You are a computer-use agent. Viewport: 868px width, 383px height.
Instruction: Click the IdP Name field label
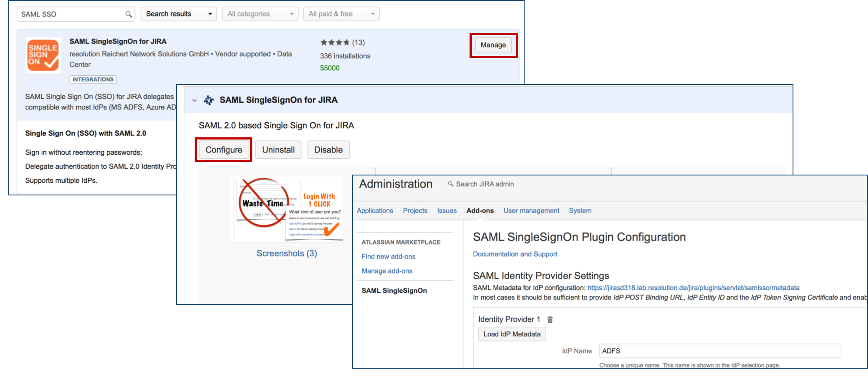[x=577, y=351]
